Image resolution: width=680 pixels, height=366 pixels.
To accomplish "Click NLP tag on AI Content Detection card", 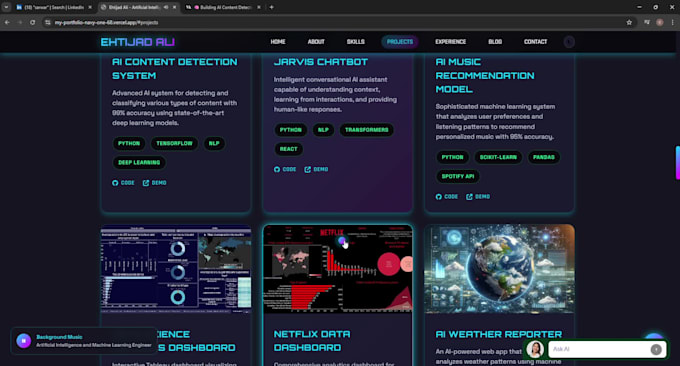I will (x=214, y=144).
